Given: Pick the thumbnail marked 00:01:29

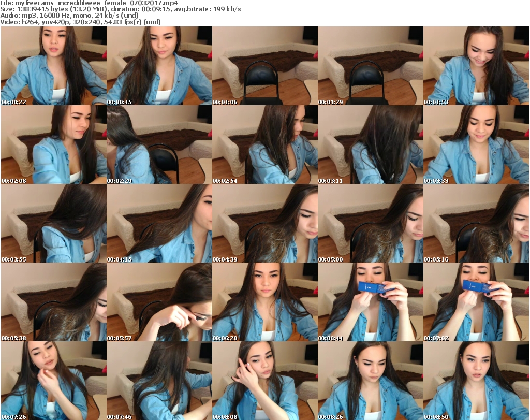Looking at the screenshot, I should coord(371,66).
